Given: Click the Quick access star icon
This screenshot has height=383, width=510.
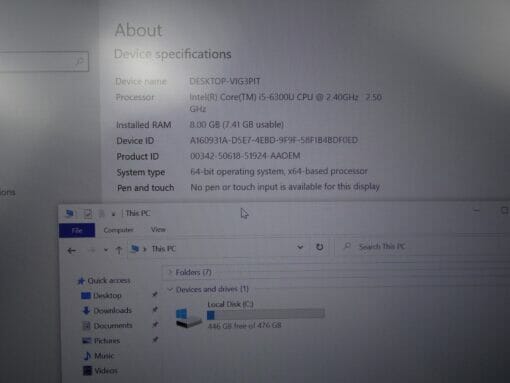Looking at the screenshot, I should pyautogui.click(x=81, y=281).
